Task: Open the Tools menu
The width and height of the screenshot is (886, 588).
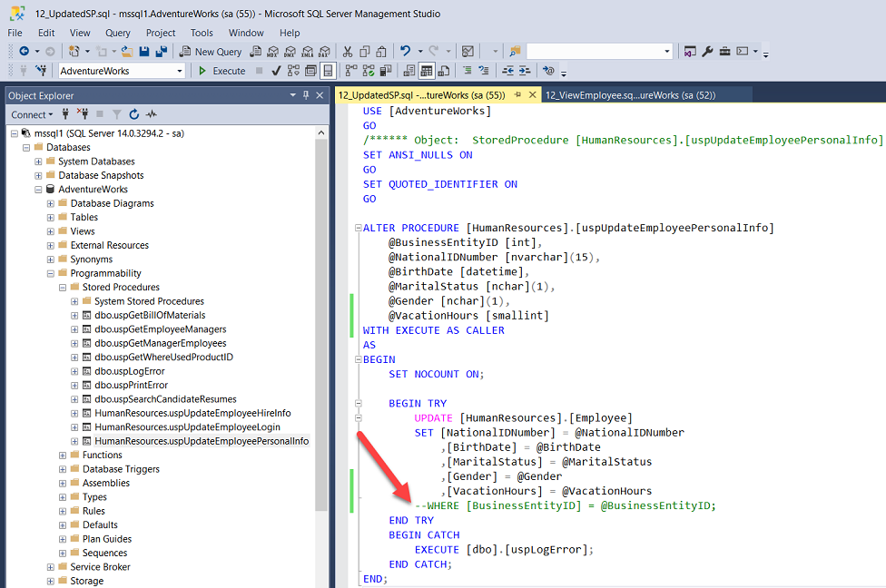Action: pyautogui.click(x=202, y=33)
